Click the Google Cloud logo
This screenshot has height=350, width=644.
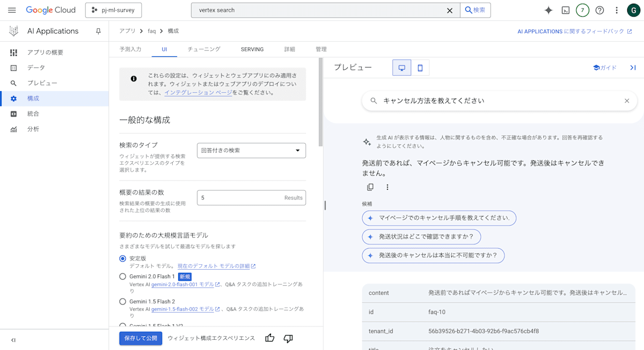tap(52, 10)
